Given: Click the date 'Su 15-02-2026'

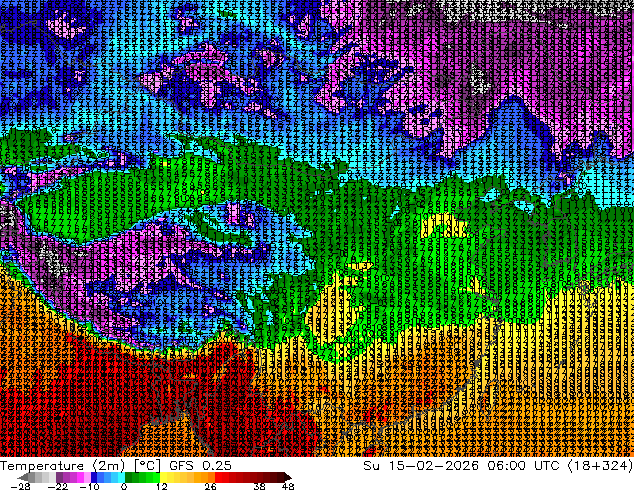Looking at the screenshot, I should tap(421, 466).
